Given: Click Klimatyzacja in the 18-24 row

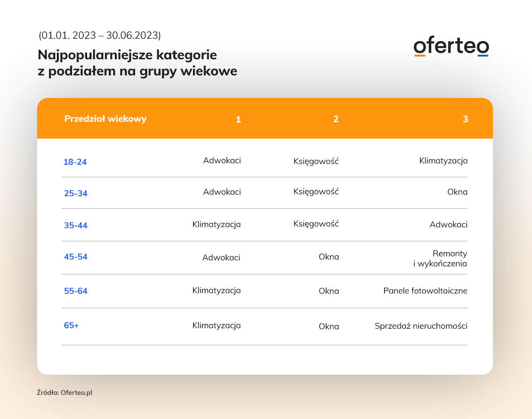Looking at the screenshot, I should point(443,161).
